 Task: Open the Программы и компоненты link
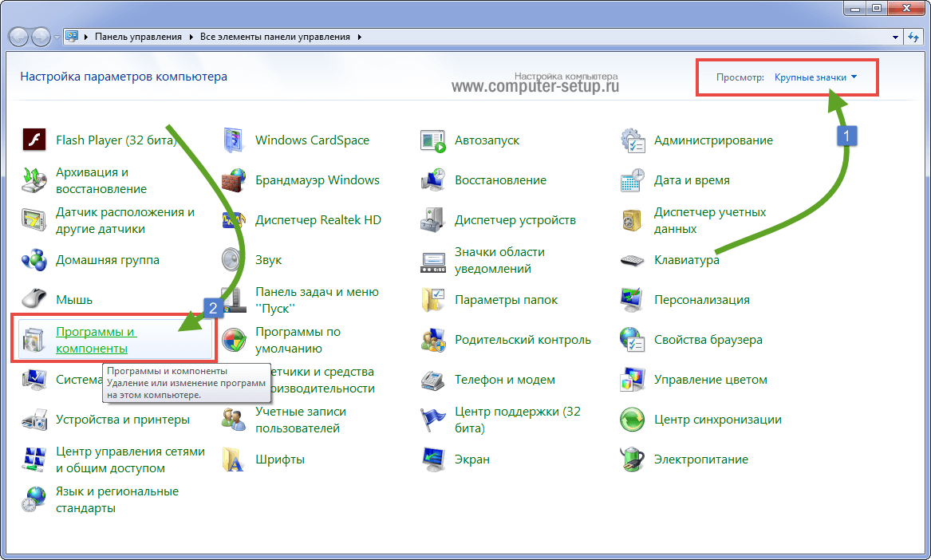96,340
